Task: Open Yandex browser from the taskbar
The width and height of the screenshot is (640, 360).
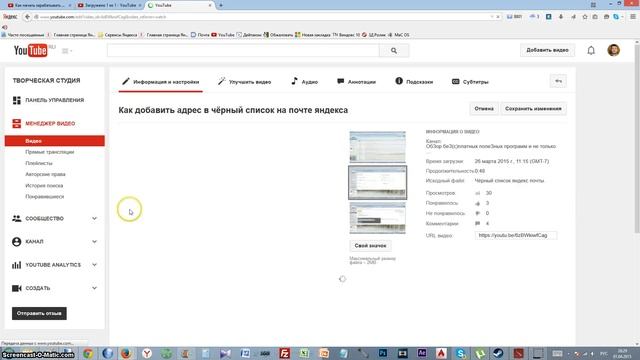Action: pyautogui.click(x=146, y=353)
